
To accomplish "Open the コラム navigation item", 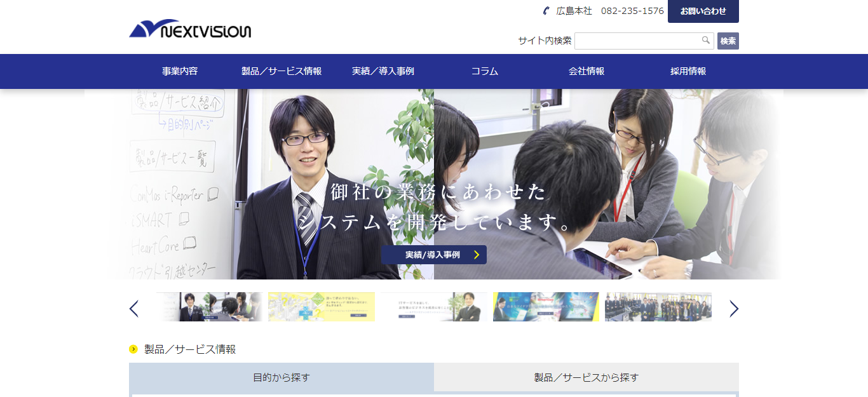I will tap(485, 71).
